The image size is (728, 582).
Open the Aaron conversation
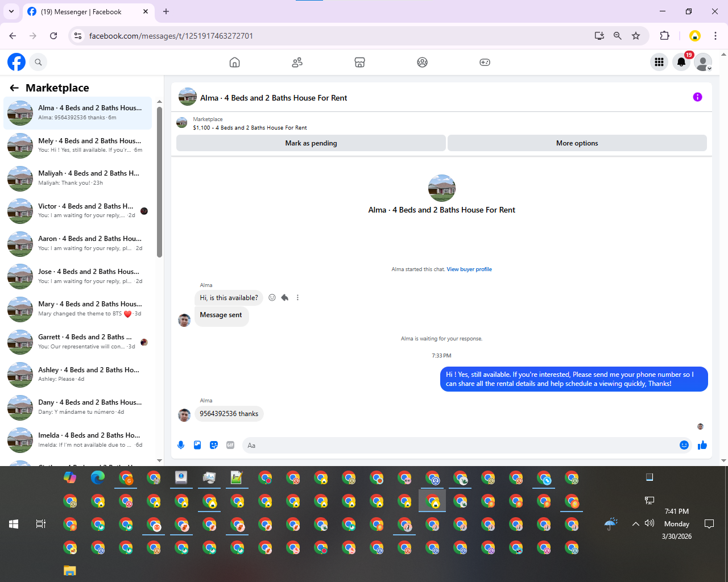pyautogui.click(x=78, y=244)
